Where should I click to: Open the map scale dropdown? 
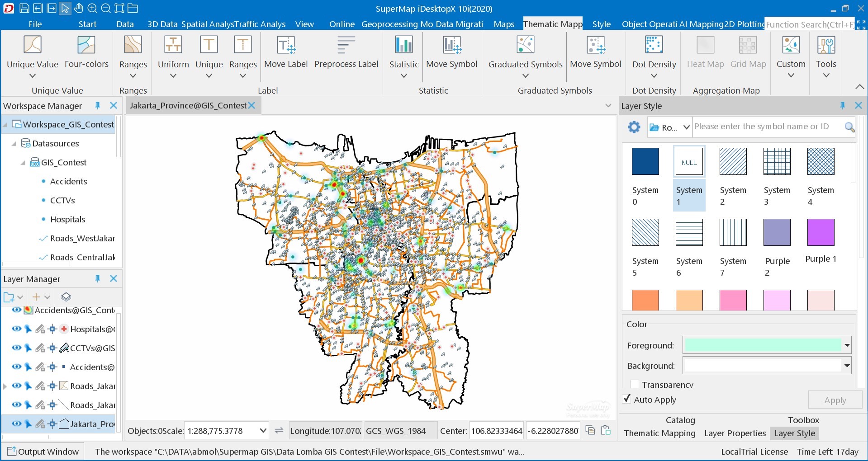(x=263, y=431)
